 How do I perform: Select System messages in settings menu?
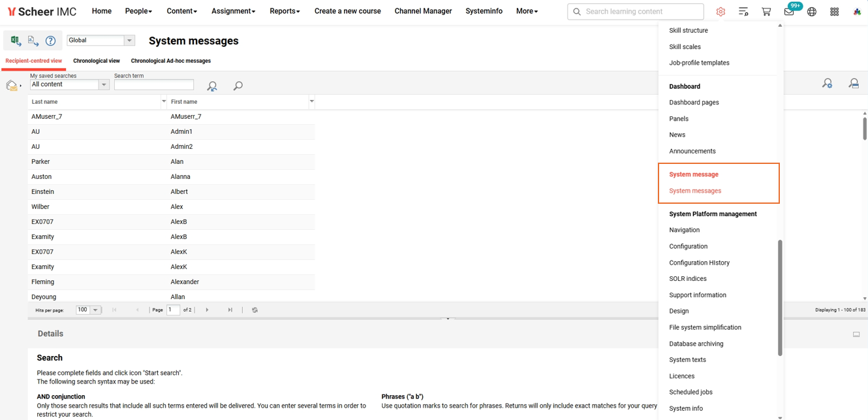[x=695, y=191]
